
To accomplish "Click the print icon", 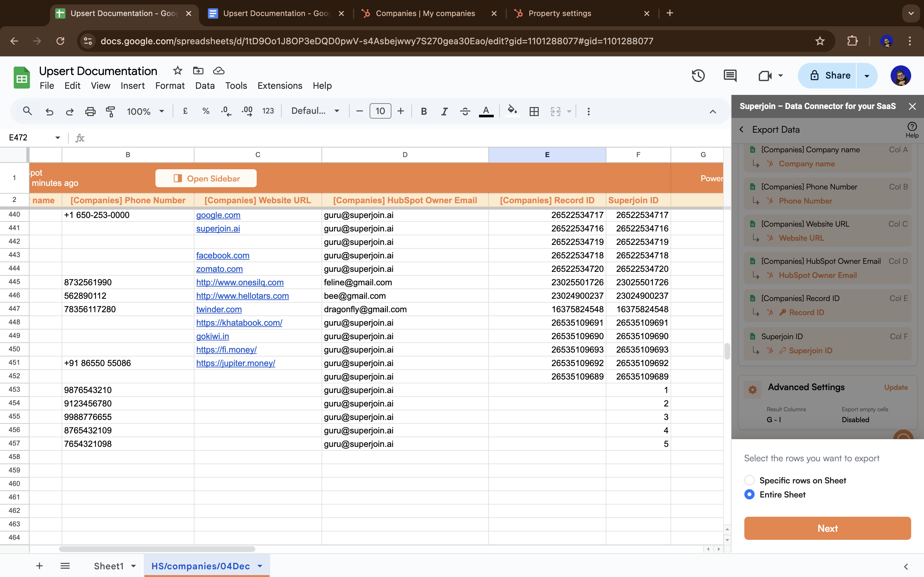I will pos(90,112).
